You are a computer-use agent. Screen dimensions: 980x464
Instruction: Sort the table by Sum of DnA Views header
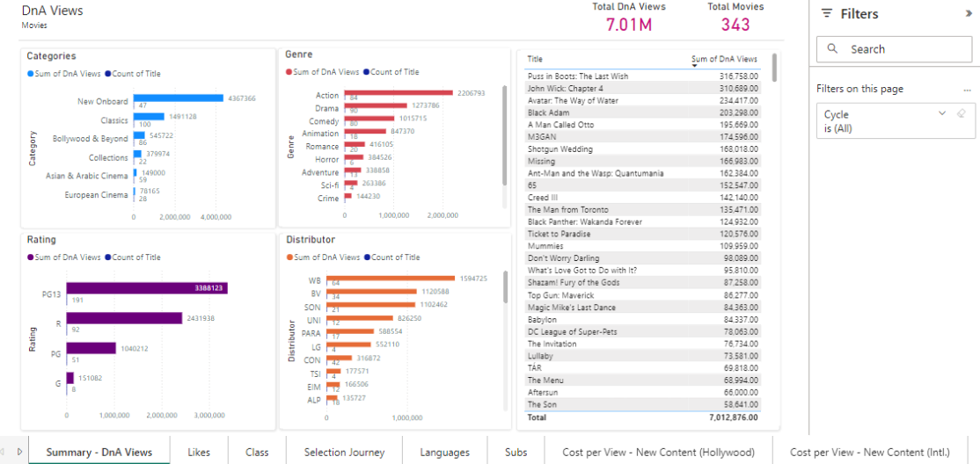[x=724, y=60]
